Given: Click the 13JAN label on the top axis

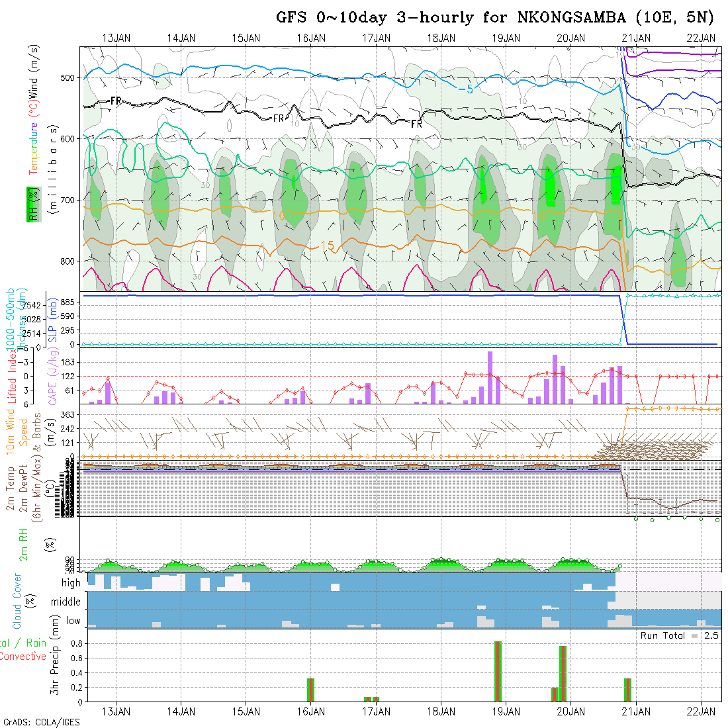Looking at the screenshot, I should 116,38.
